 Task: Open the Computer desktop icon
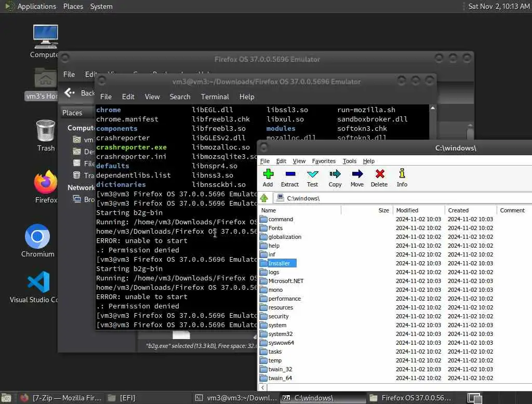pyautogui.click(x=45, y=41)
